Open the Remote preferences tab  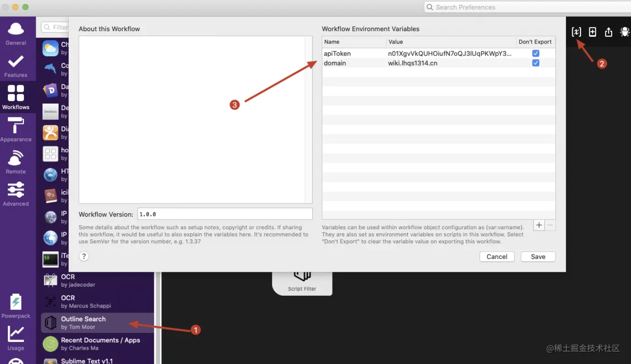16,162
